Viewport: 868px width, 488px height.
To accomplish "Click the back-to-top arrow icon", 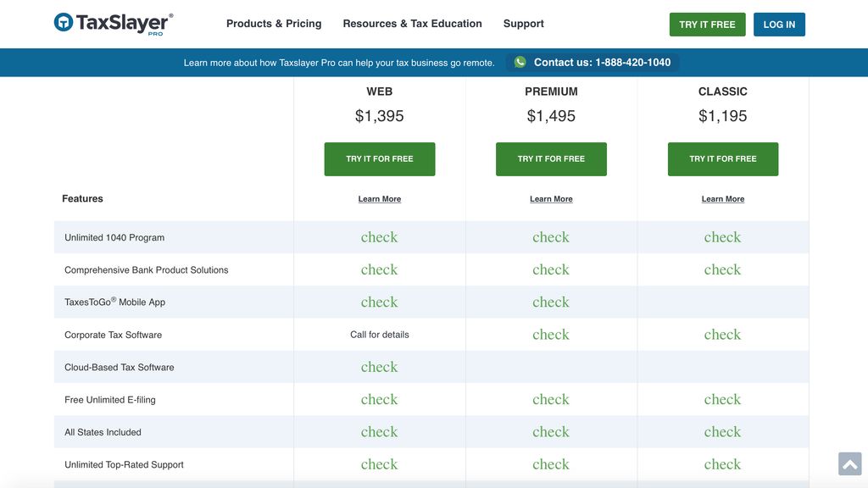I will tap(849, 463).
